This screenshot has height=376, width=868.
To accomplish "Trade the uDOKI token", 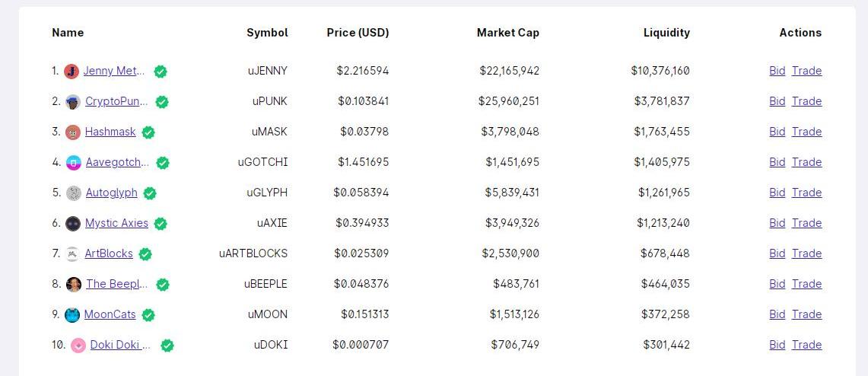I will coord(806,345).
